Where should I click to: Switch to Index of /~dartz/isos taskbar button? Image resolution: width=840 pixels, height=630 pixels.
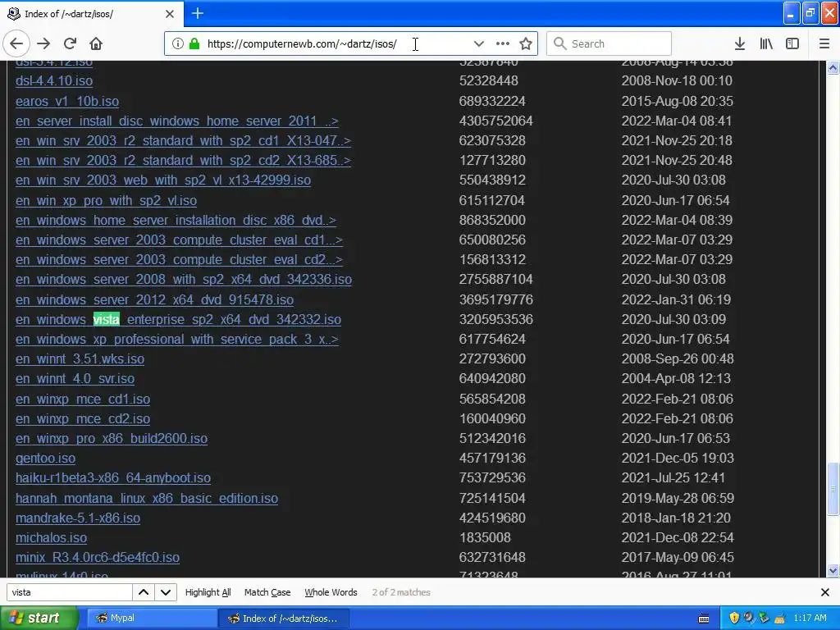(x=284, y=618)
